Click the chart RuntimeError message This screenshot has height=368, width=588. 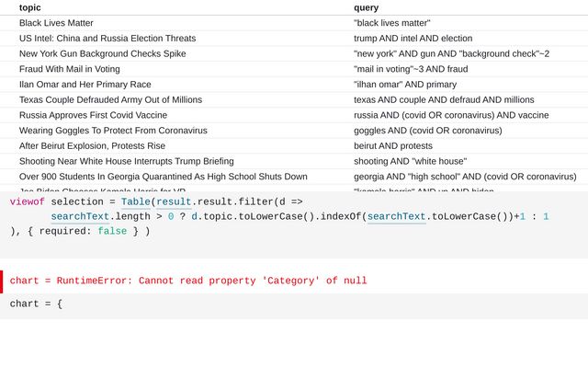coord(188,281)
